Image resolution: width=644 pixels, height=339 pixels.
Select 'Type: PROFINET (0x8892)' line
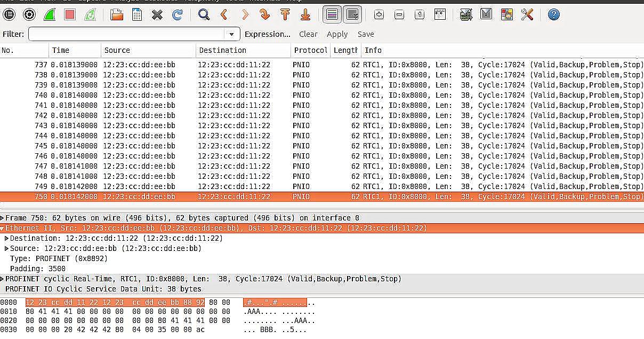(x=59, y=258)
